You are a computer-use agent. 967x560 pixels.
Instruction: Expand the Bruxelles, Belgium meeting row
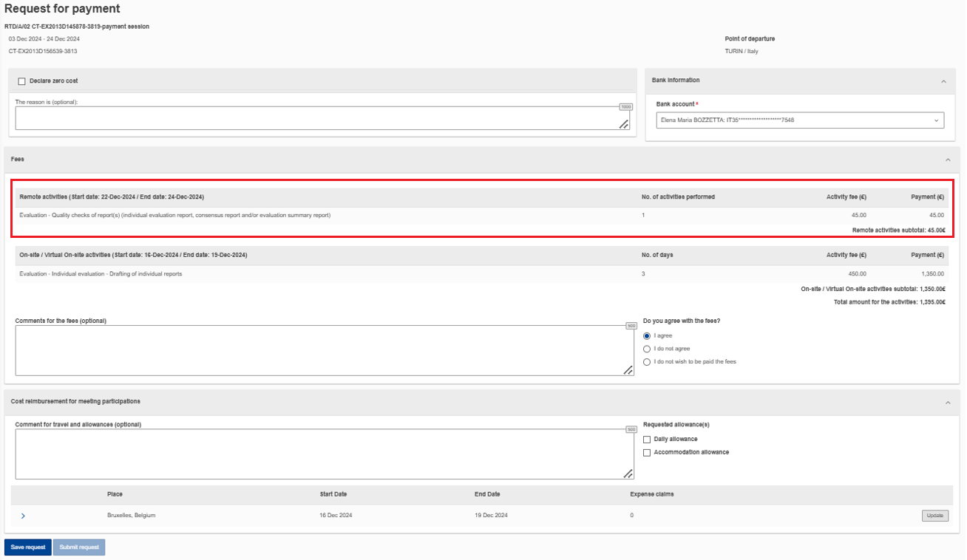coord(23,516)
